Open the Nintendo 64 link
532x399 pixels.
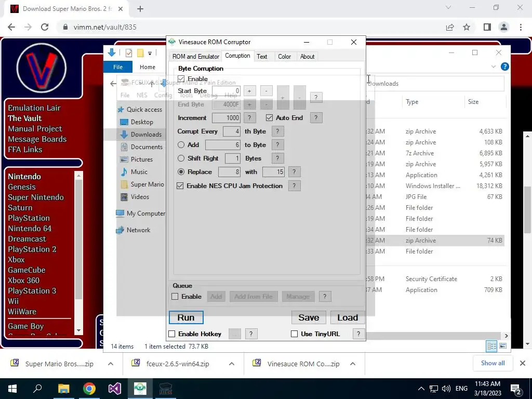(x=30, y=229)
